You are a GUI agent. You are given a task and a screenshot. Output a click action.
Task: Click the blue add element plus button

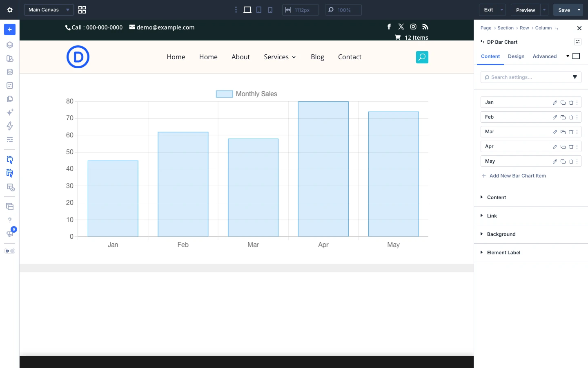click(10, 29)
